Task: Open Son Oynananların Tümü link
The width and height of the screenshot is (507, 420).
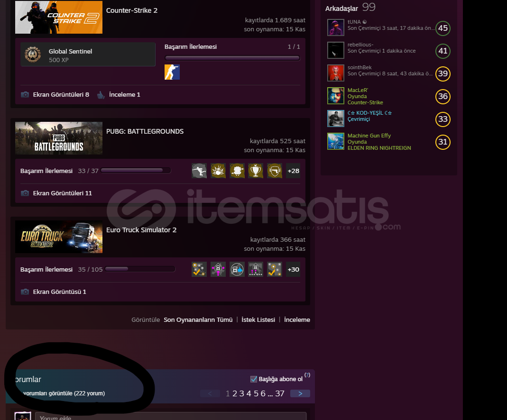Action: 198,320
